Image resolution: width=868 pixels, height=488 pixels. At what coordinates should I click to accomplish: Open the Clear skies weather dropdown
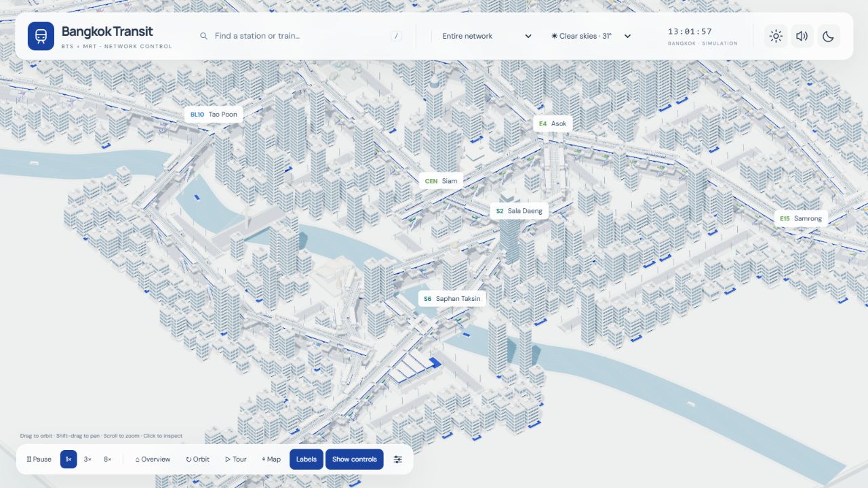click(x=591, y=36)
